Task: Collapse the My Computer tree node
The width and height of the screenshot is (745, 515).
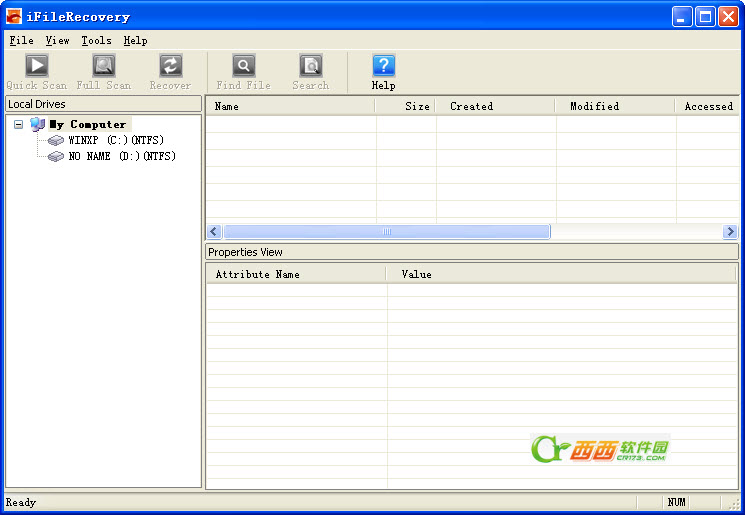Action: click(x=19, y=125)
